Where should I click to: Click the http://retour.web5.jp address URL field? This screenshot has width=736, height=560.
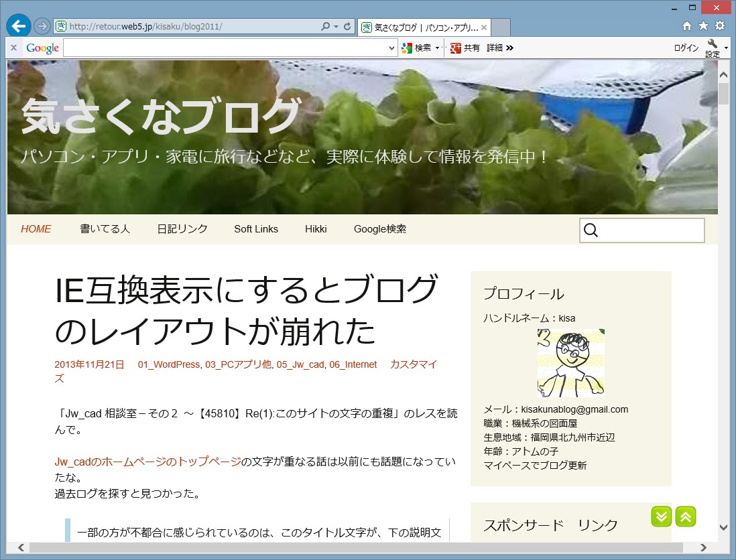point(193,26)
